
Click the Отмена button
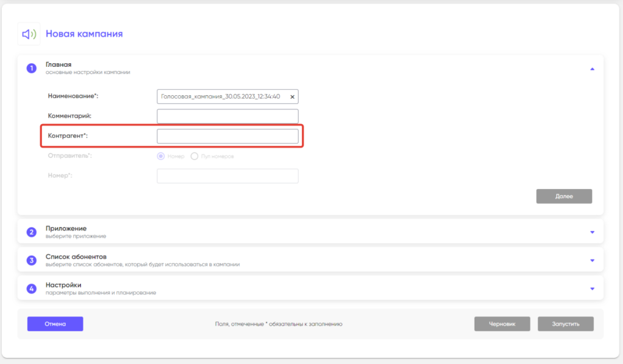(x=55, y=324)
